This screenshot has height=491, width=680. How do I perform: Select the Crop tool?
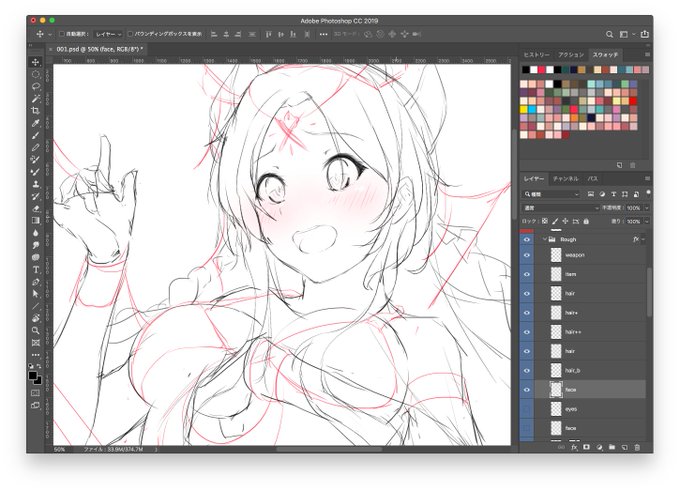(x=36, y=111)
